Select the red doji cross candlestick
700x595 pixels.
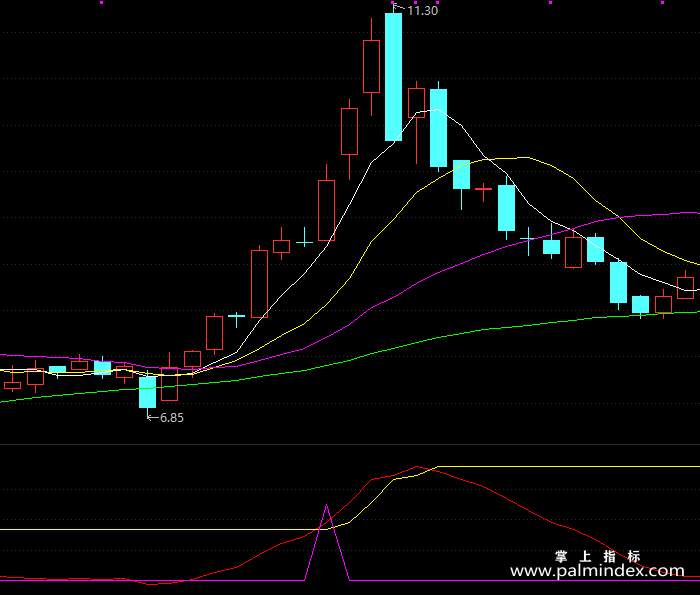click(483, 191)
